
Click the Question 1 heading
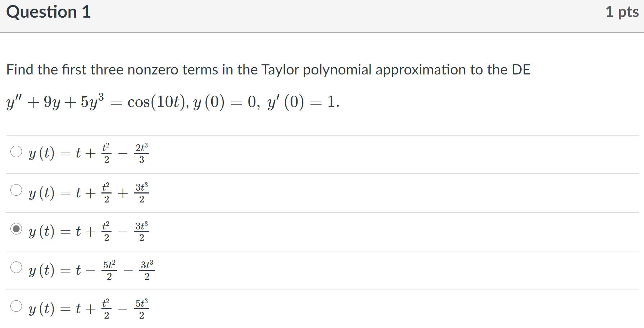pos(49,12)
